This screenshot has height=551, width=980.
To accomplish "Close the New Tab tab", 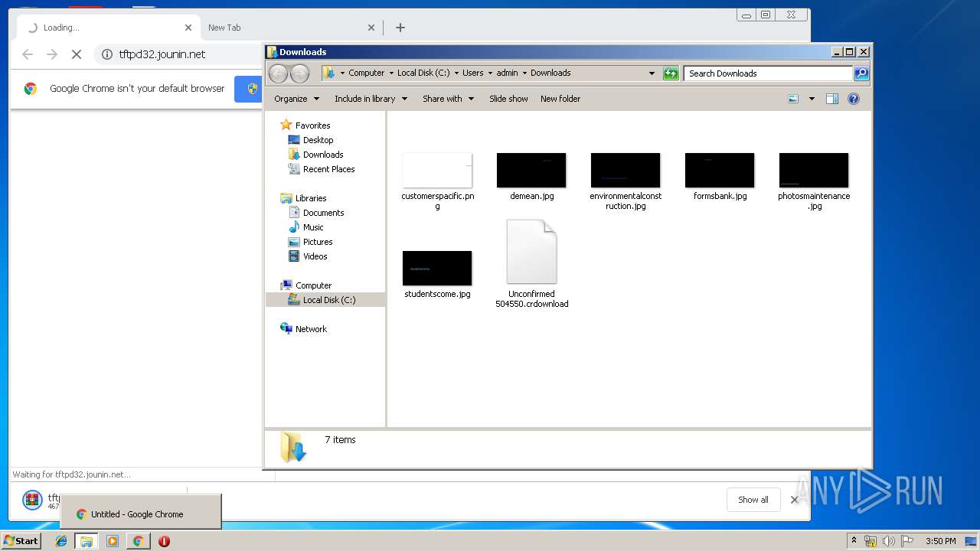I will pos(371,28).
